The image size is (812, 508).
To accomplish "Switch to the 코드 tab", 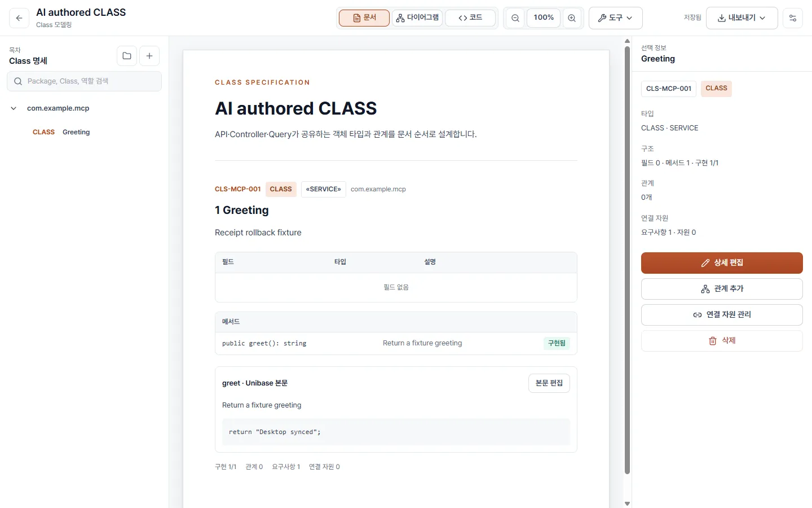I will (x=470, y=18).
